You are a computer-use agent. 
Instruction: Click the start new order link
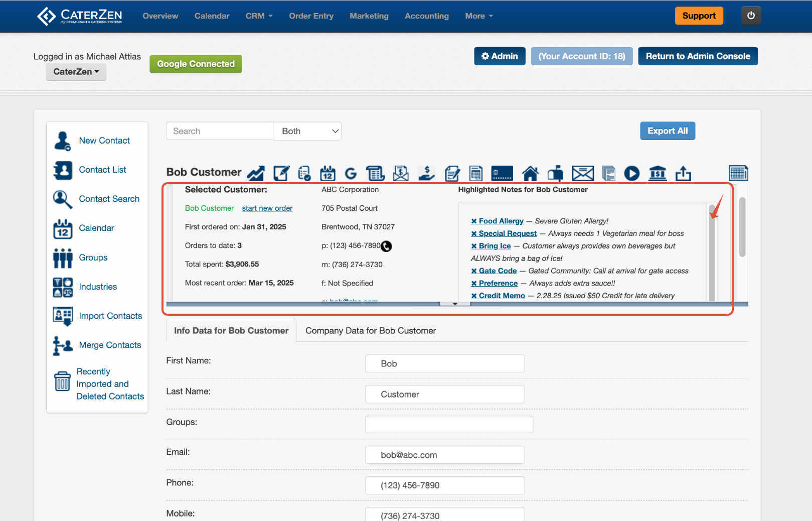coord(267,208)
